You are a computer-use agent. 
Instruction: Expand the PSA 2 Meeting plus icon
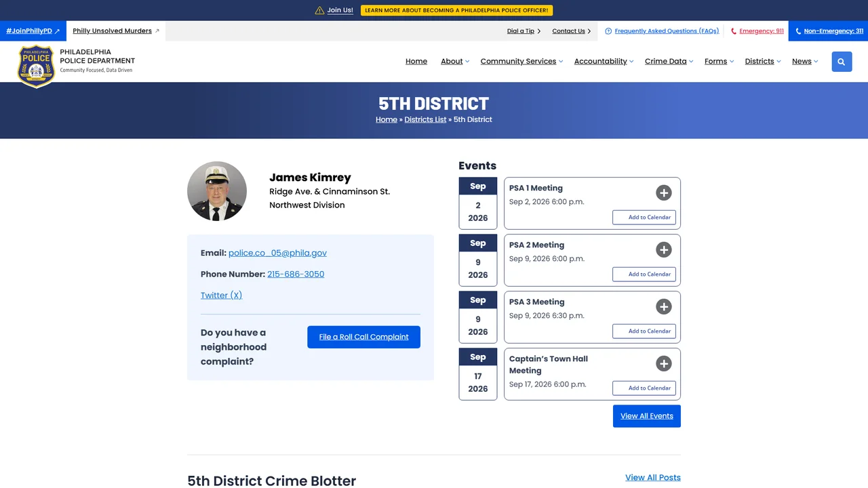(x=664, y=249)
